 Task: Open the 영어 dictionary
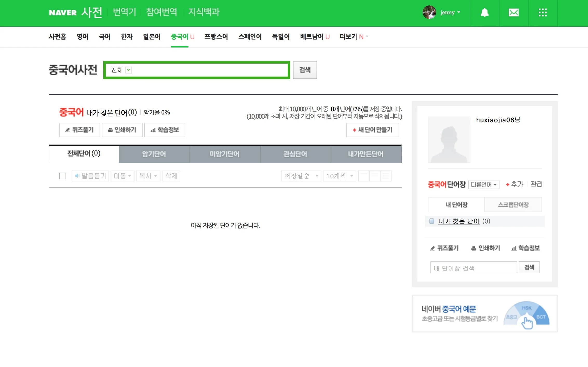coord(83,37)
